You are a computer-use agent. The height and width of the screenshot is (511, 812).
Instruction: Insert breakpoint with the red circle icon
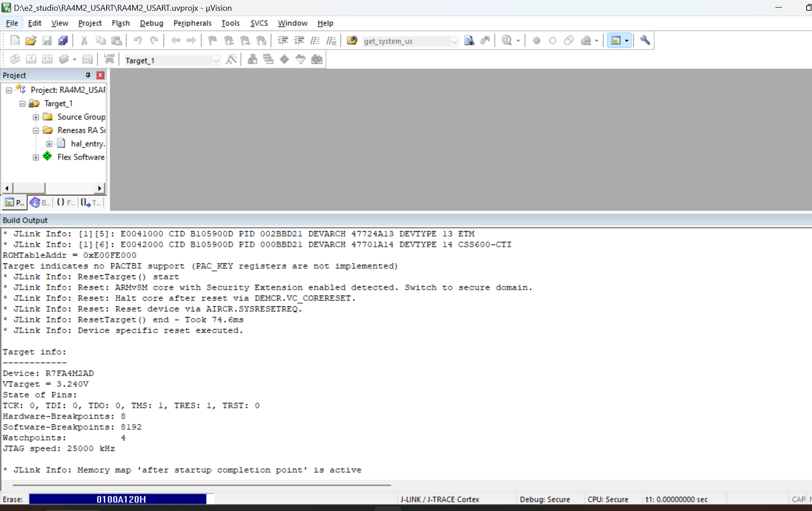[x=536, y=41]
